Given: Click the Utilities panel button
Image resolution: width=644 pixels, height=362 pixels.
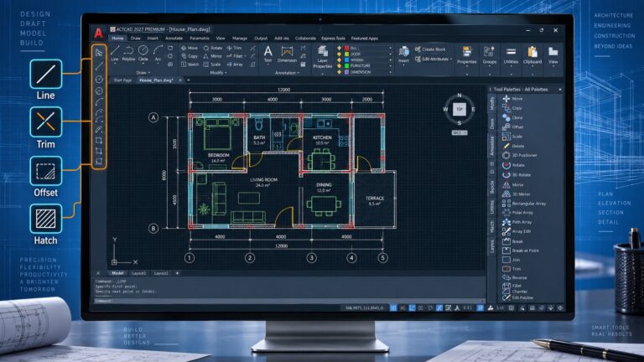Looking at the screenshot, I should pos(511,55).
